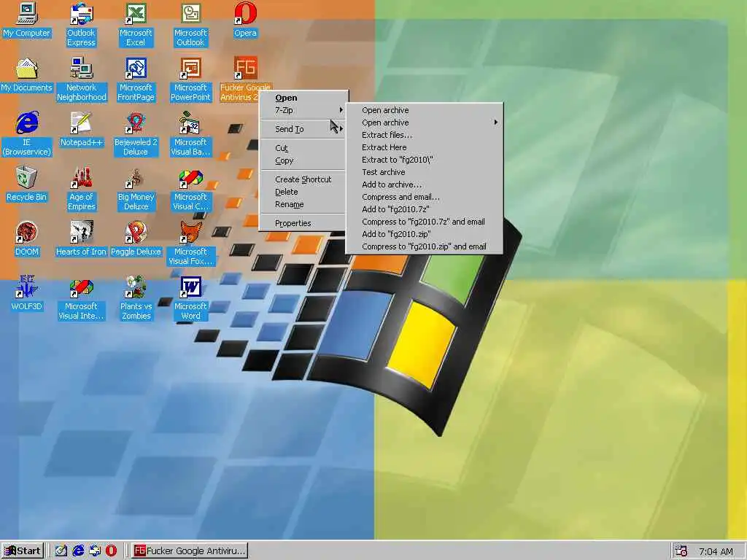Viewport: 747px width, 560px height.
Task: Choose Compress and email... entry
Action: [x=425, y=197]
